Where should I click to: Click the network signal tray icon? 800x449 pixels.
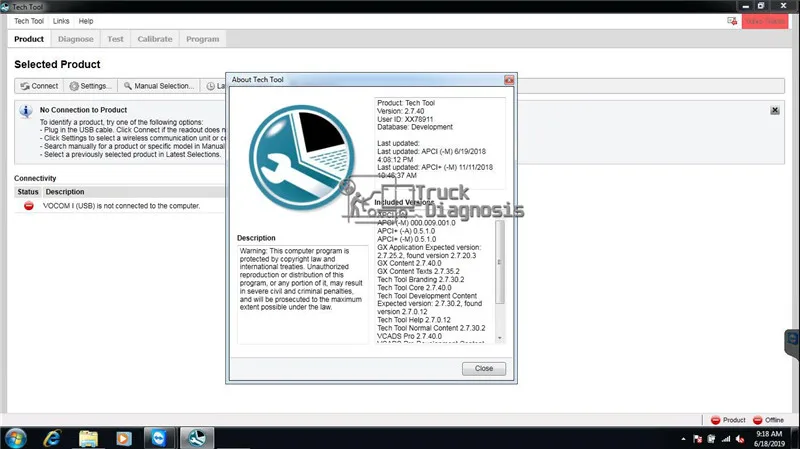point(726,439)
